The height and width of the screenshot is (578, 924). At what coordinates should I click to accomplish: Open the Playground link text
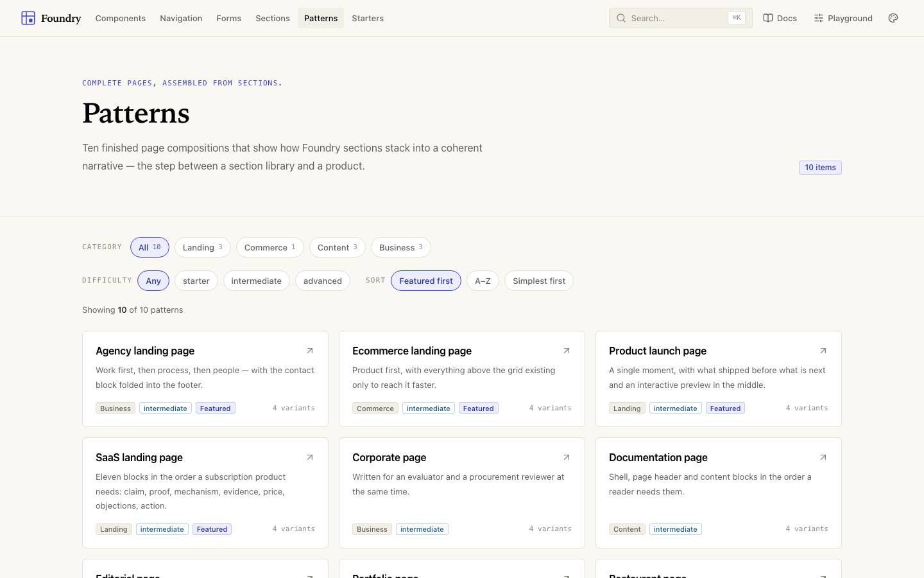tap(850, 18)
